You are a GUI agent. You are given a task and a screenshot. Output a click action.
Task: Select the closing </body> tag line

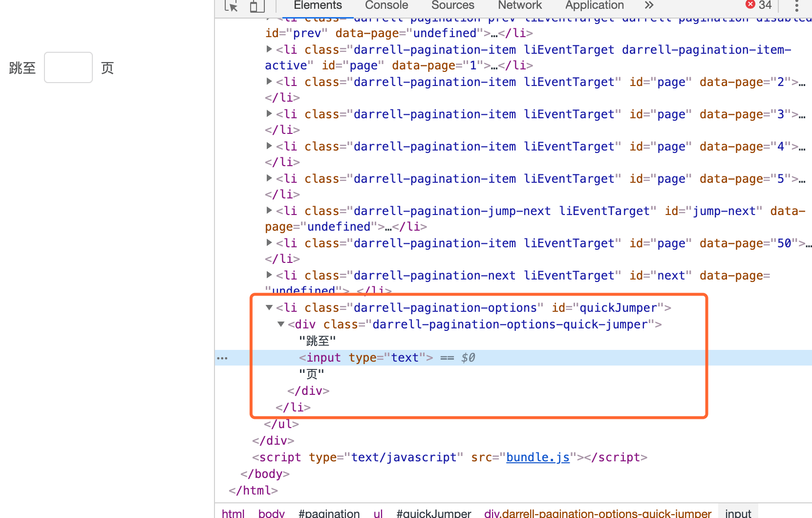coord(265,474)
